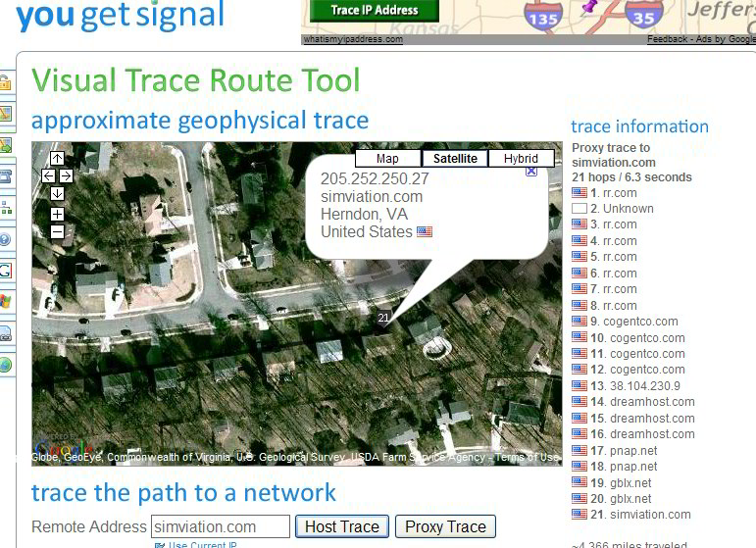Select hop '5. rr.com' in trace list
The height and width of the screenshot is (548, 756).
[x=613, y=257]
